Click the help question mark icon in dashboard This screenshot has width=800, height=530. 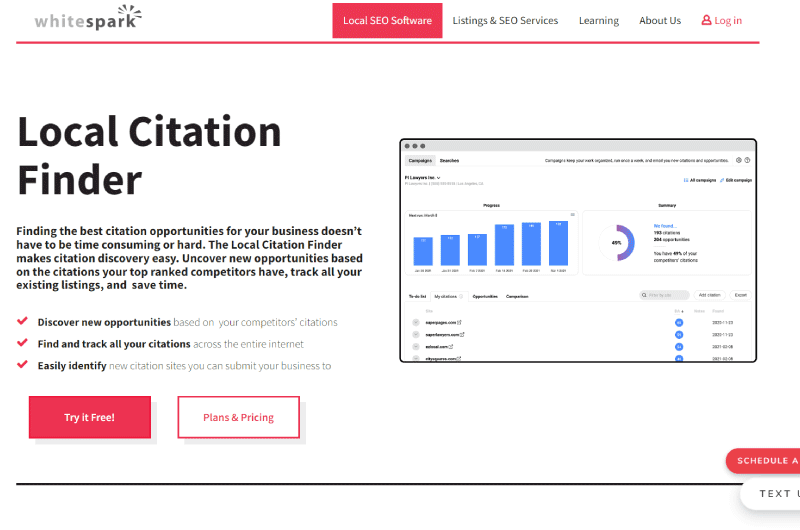pos(747,160)
